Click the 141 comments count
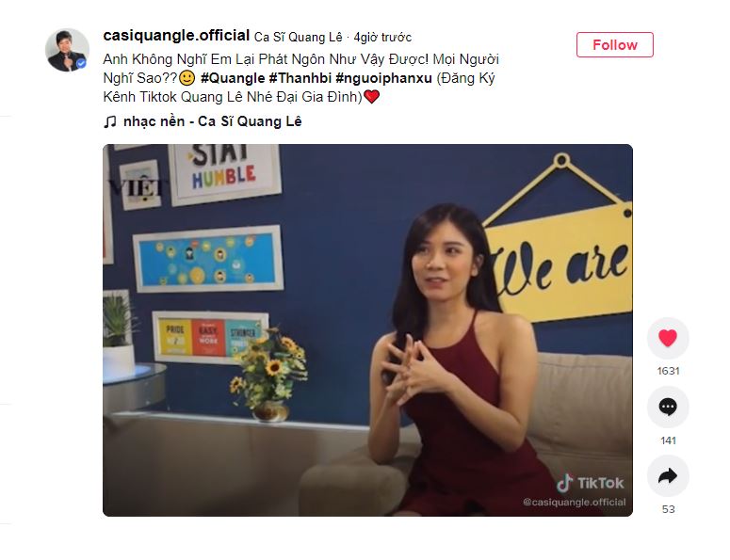The width and height of the screenshot is (730, 560). [668, 440]
